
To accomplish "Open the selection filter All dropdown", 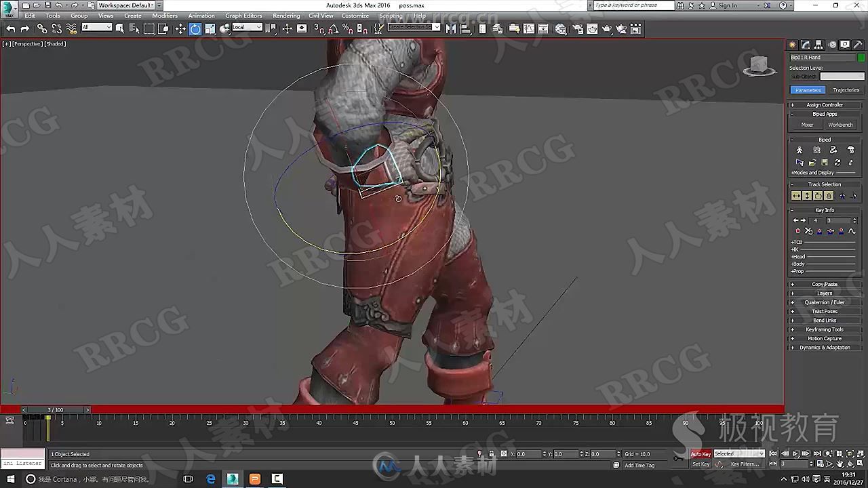I will [x=96, y=27].
